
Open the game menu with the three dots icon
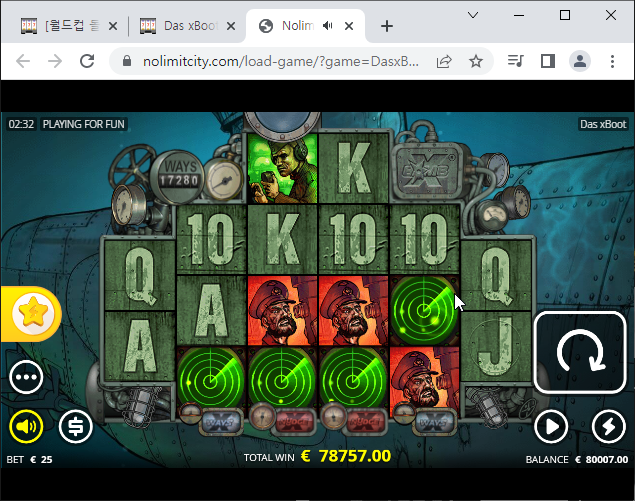(x=26, y=377)
